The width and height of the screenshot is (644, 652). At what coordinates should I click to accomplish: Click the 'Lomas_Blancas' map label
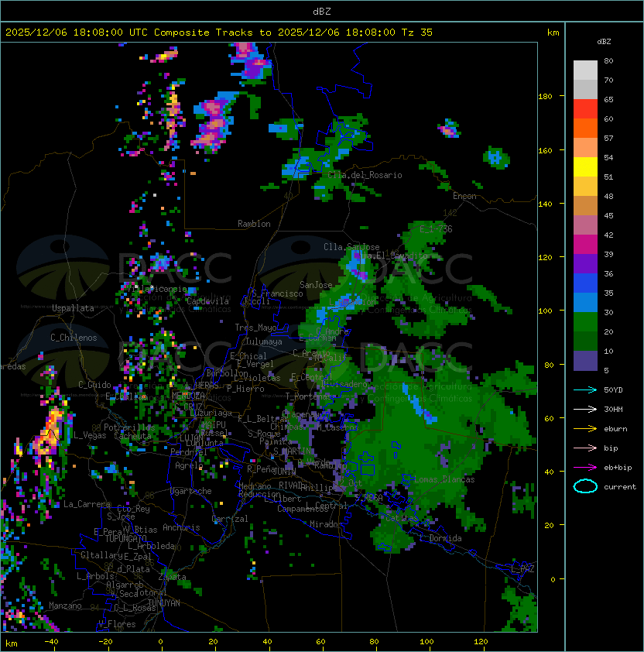444,479
